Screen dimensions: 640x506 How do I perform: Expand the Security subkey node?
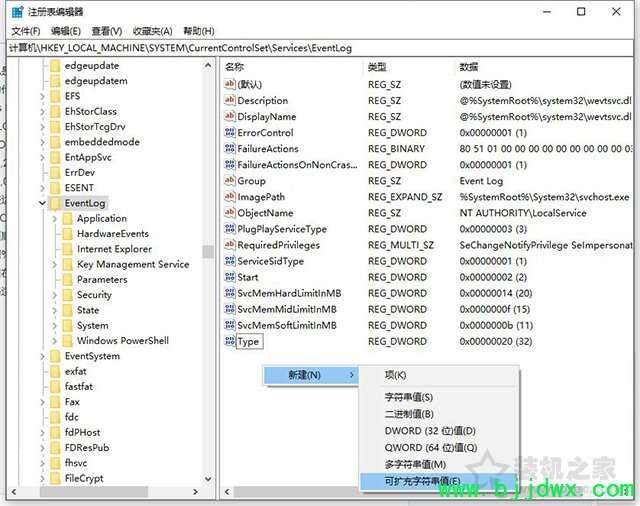coord(55,295)
